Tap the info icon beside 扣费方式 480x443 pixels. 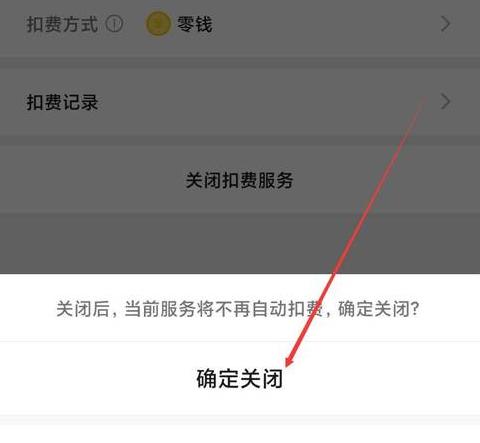(x=114, y=24)
